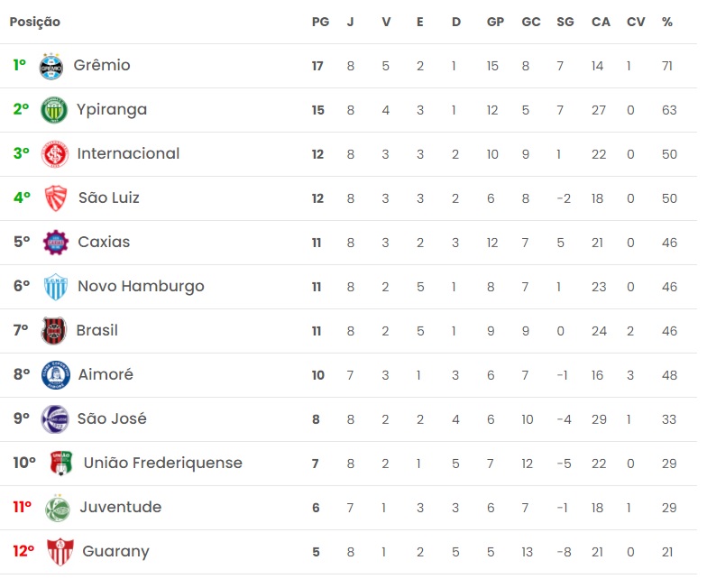The height and width of the screenshot is (588, 707).
Task: Click the Juventude club logo
Action: 58,508
